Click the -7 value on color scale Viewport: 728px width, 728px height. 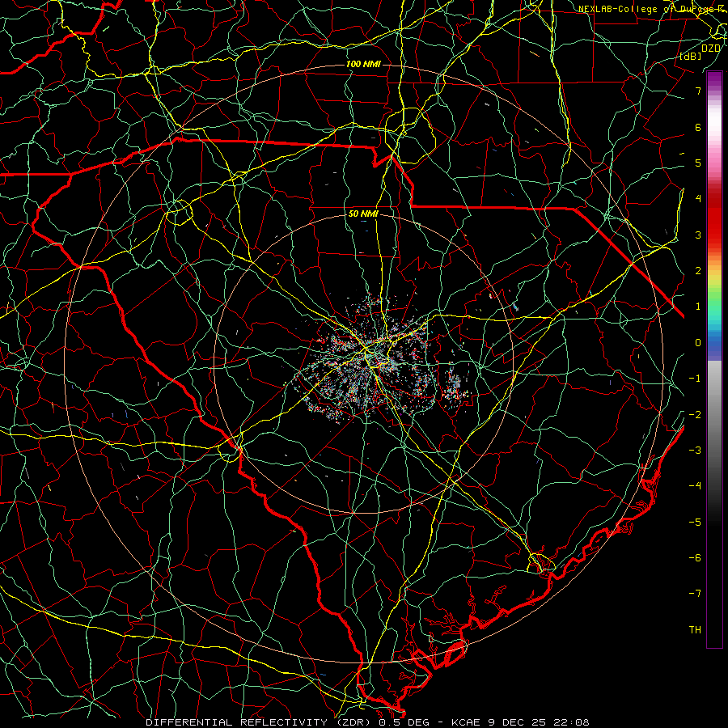695,594
